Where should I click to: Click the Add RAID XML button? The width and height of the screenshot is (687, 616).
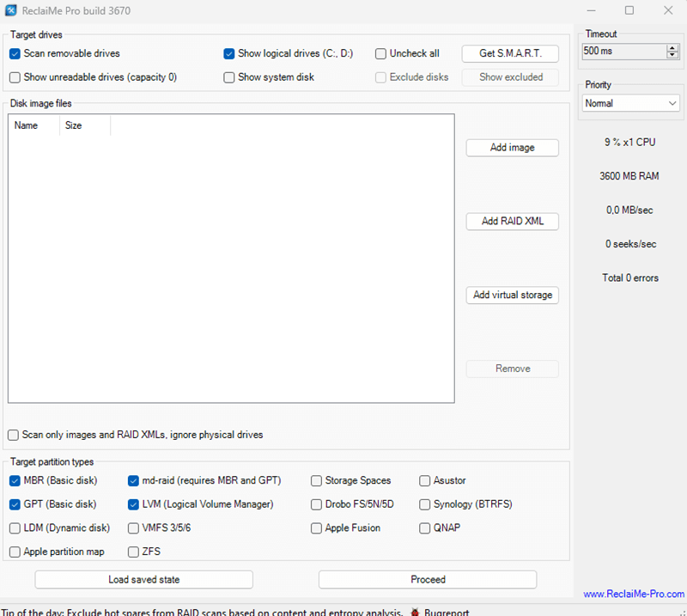click(512, 222)
